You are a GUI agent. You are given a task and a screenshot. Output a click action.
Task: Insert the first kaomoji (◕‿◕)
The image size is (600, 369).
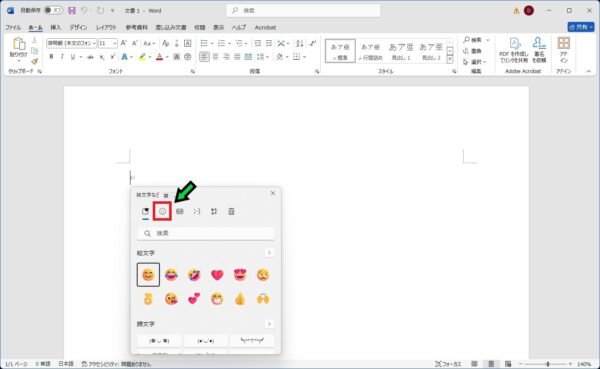tap(159, 341)
